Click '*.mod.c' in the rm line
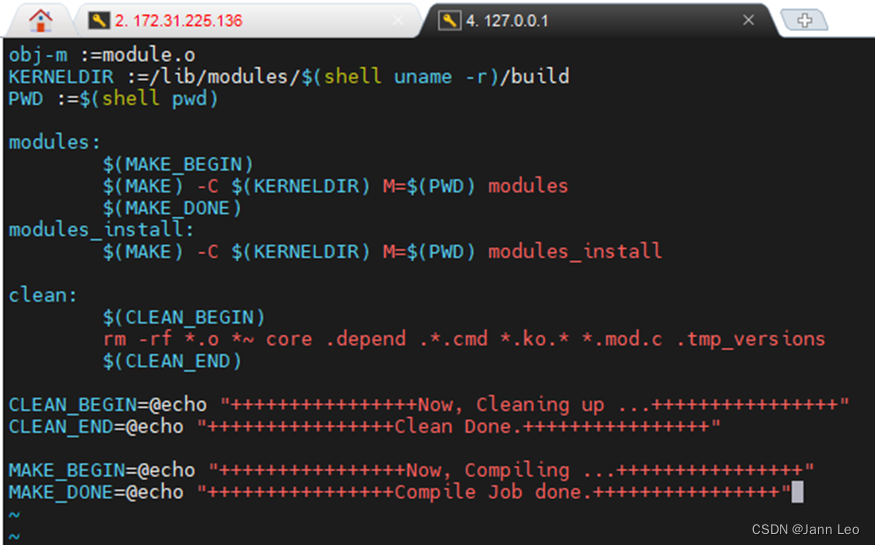The height and width of the screenshot is (545, 875). pos(622,339)
